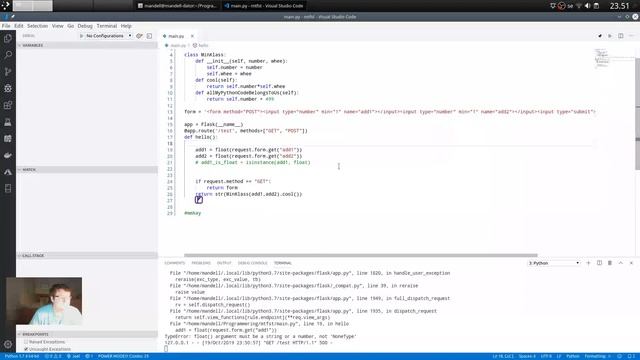Viewport: 640px width, 360px height.
Task: Switch to the Output panel tab
Action: (x=224, y=263)
